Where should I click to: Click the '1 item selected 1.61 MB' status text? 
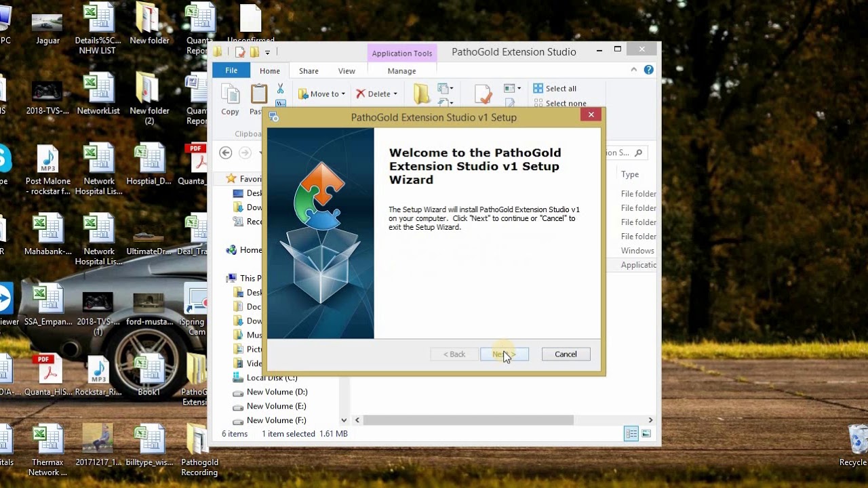[304, 434]
